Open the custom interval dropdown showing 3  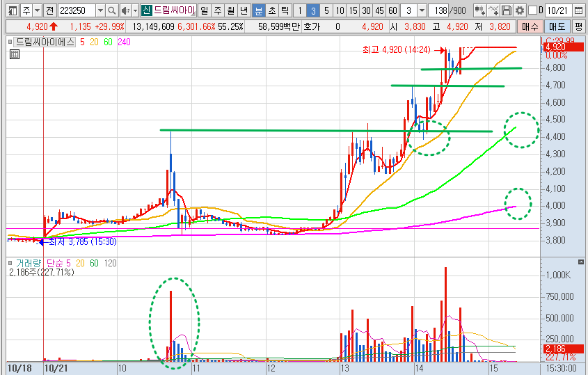422,10
